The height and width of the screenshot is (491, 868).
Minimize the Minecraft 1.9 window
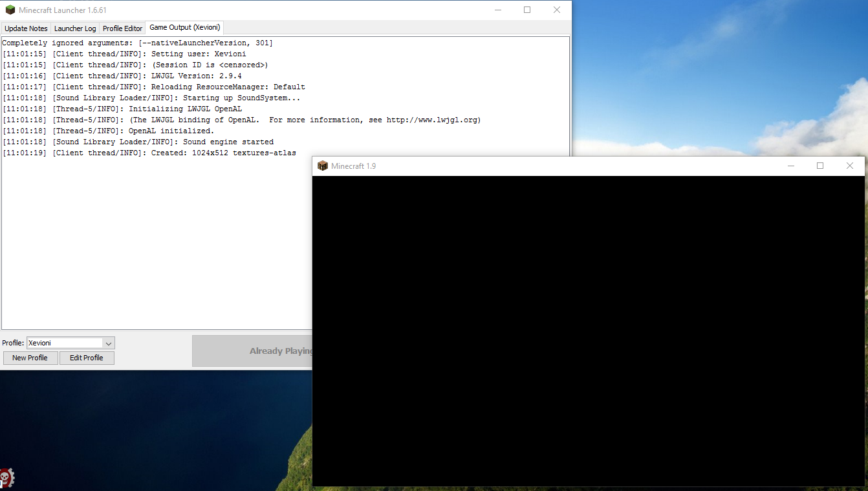pyautogui.click(x=791, y=166)
